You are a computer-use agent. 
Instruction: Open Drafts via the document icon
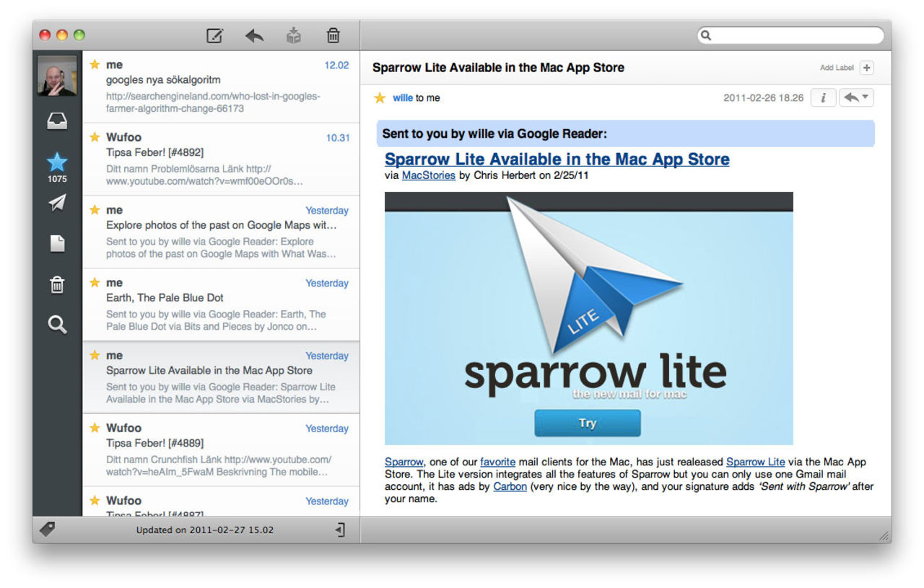pos(57,244)
